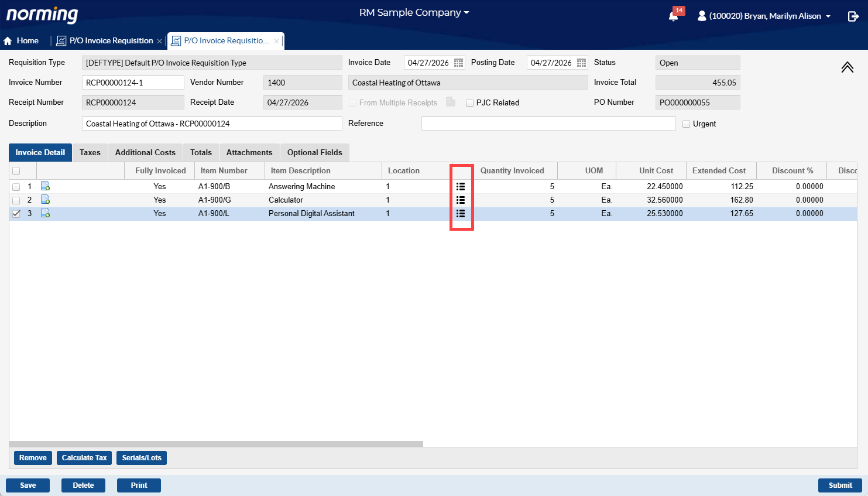Go to Home via house icon
The height and width of the screenshot is (496, 868).
[8, 41]
